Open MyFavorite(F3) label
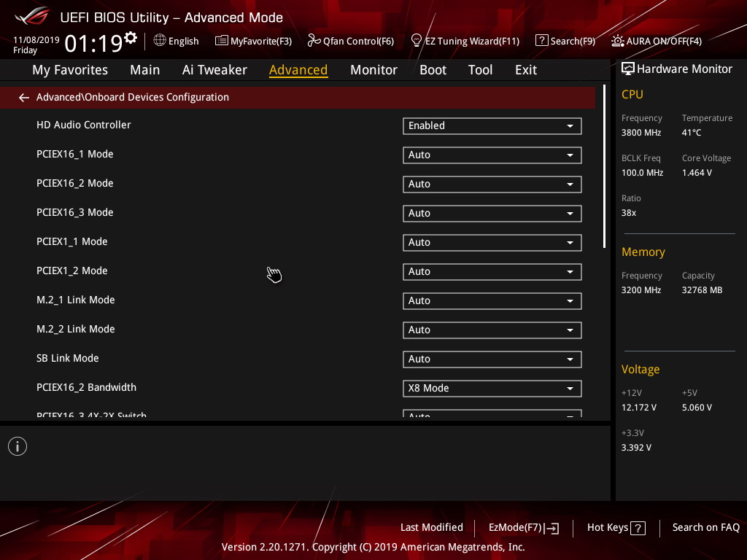 261,41
